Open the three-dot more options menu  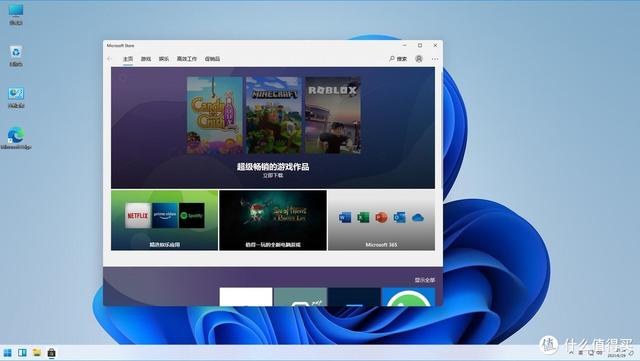435,59
